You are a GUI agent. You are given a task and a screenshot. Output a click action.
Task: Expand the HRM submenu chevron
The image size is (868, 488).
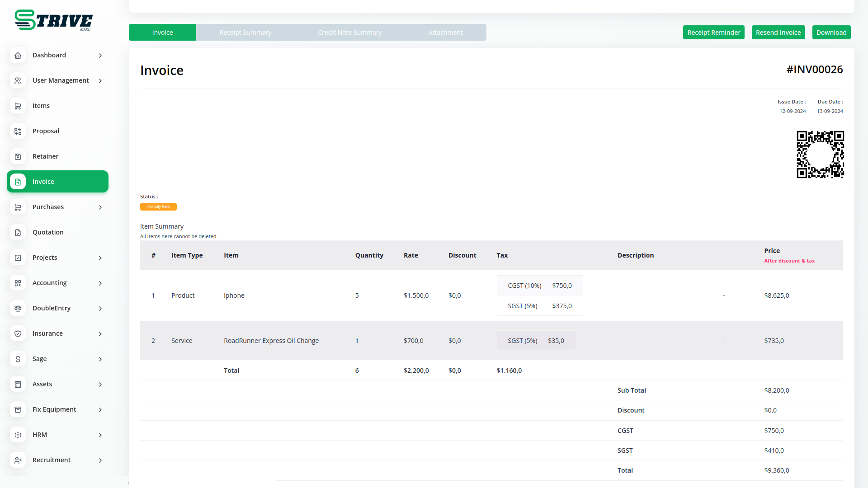100,435
